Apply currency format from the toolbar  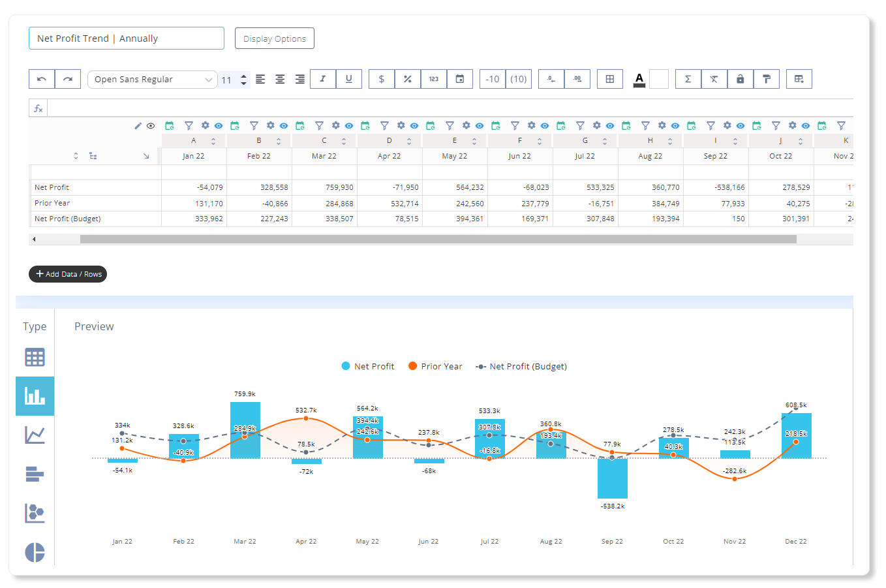point(381,78)
